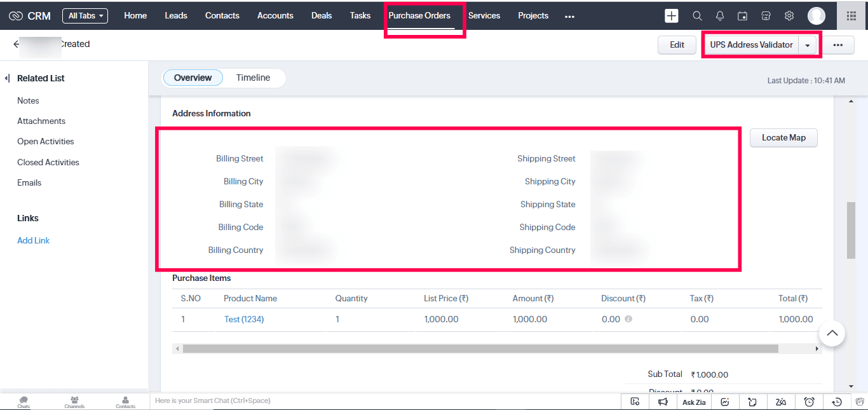This screenshot has height=410, width=868.
Task: Open the setup gear icon
Action: point(789,16)
